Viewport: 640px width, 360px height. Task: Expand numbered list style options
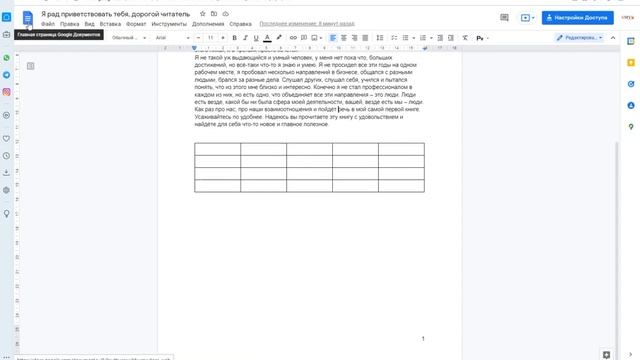431,38
